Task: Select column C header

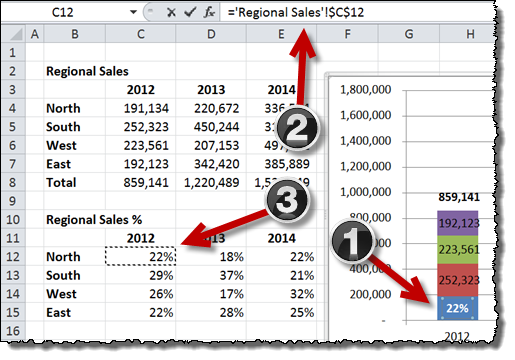Action: [141, 34]
